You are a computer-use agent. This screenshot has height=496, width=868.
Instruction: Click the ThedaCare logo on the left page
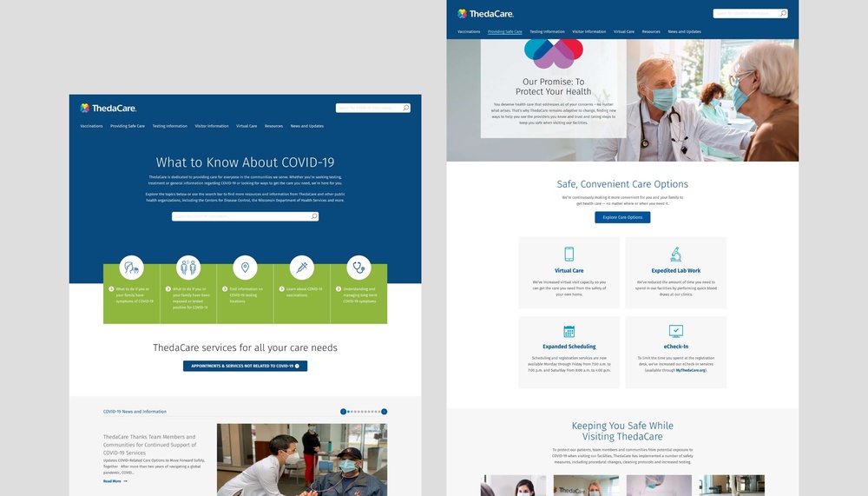pyautogui.click(x=108, y=108)
